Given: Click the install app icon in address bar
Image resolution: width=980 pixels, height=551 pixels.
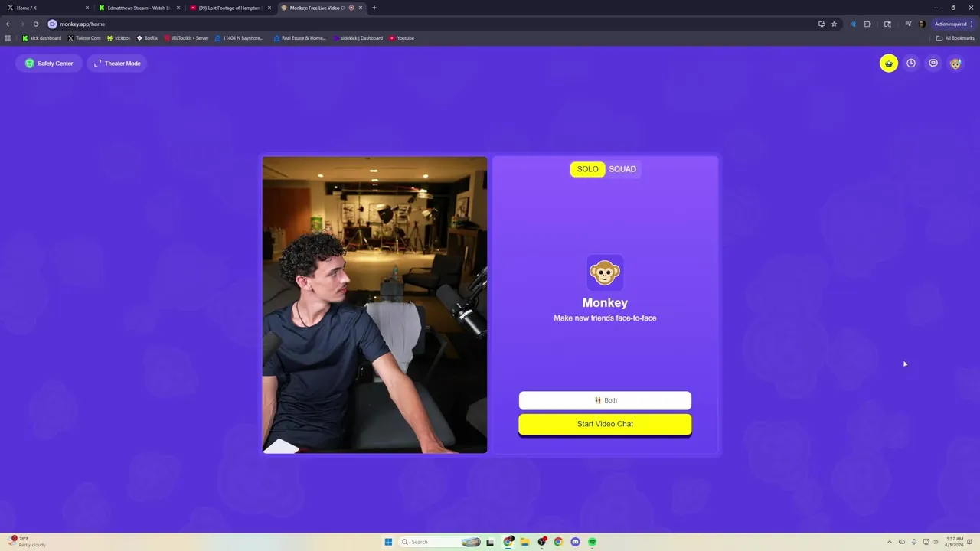Looking at the screenshot, I should click(x=822, y=24).
